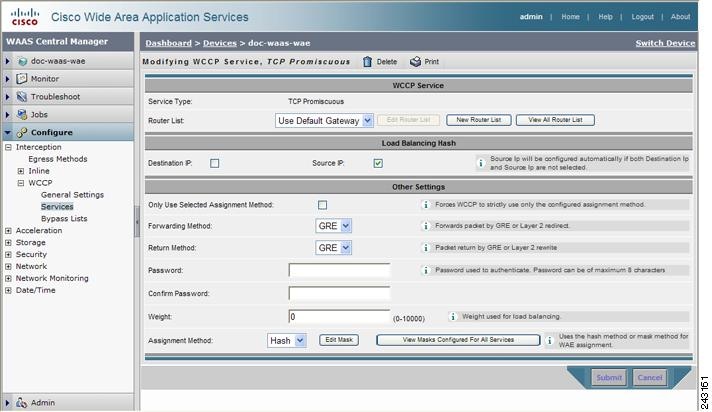This screenshot has height=412, width=712.
Task: Click info icon for Assignment Method hint
Action: click(x=549, y=340)
